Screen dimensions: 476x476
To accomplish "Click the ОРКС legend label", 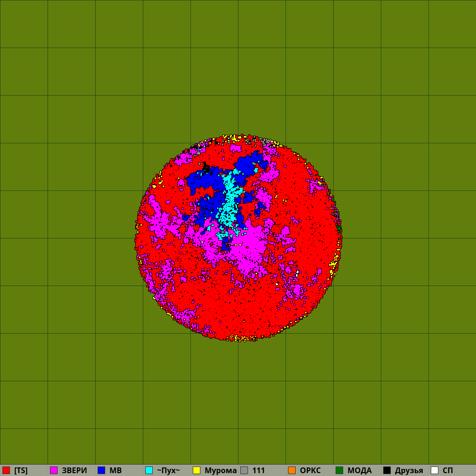I will tap(310, 471).
